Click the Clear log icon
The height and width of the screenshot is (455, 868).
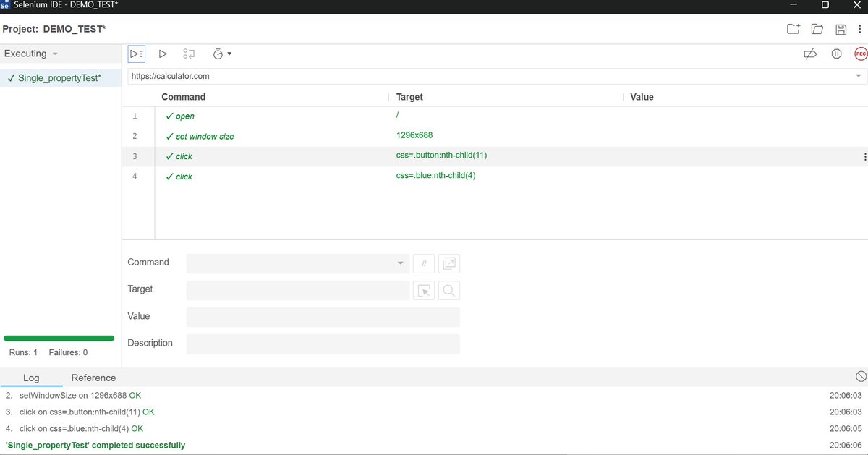(x=860, y=377)
